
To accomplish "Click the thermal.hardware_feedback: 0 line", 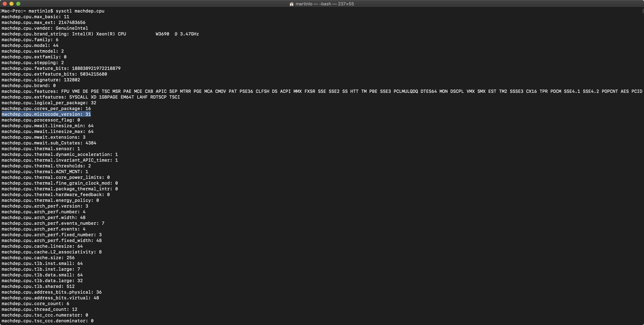I will point(56,195).
